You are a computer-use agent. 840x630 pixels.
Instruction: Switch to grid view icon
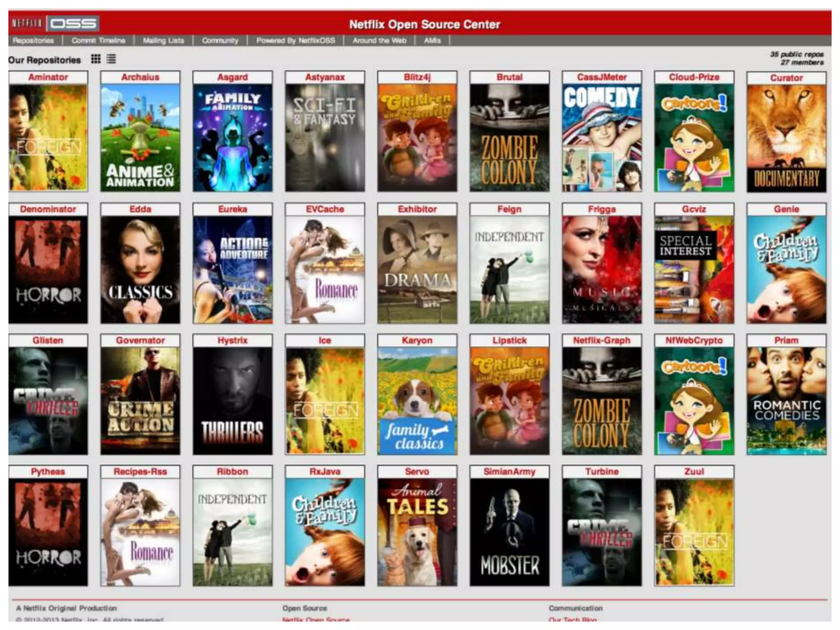pyautogui.click(x=96, y=59)
